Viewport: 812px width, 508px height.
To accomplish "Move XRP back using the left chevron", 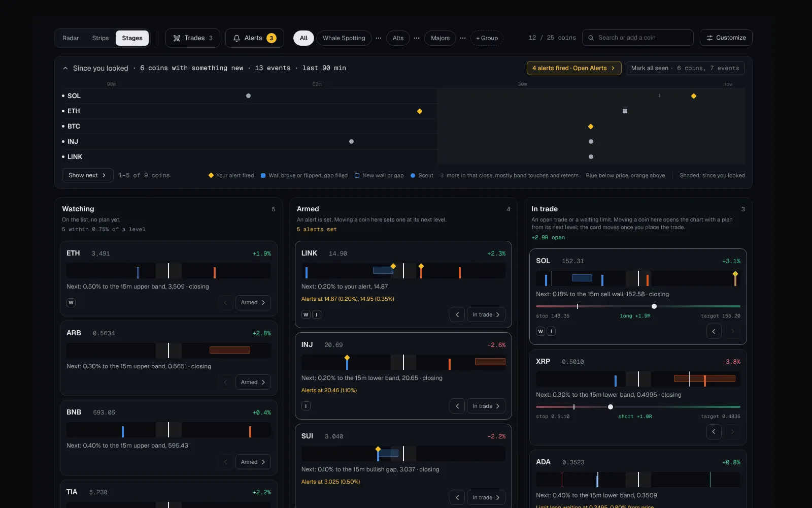I will click(x=714, y=432).
